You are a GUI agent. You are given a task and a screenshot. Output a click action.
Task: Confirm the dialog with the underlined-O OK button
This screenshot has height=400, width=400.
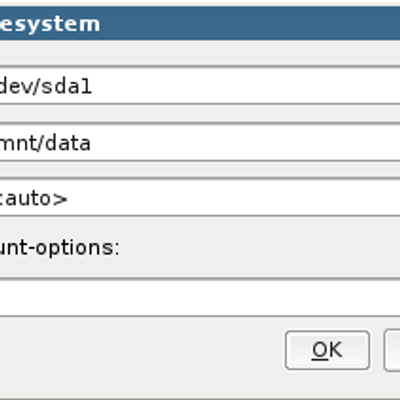[x=327, y=350]
